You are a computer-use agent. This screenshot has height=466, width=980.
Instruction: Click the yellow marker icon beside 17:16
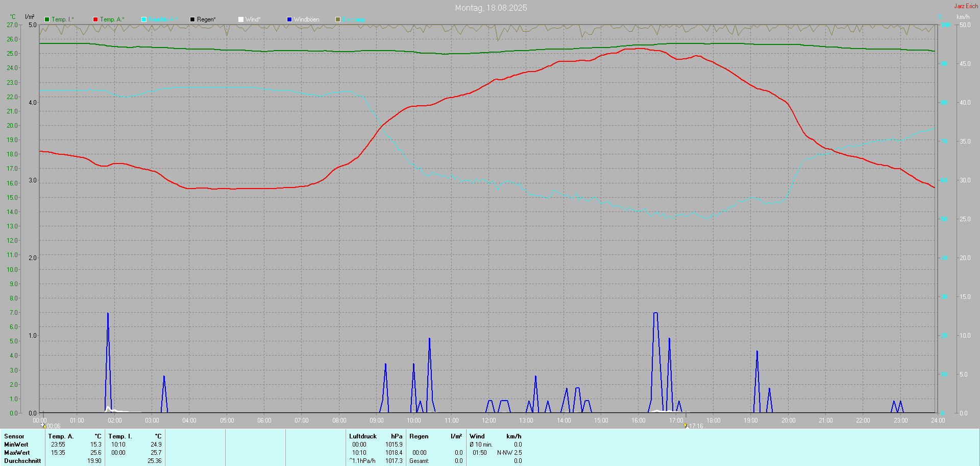pos(685,426)
